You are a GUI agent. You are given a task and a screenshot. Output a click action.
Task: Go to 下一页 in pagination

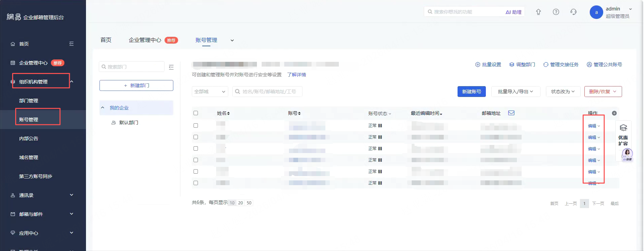pos(598,203)
